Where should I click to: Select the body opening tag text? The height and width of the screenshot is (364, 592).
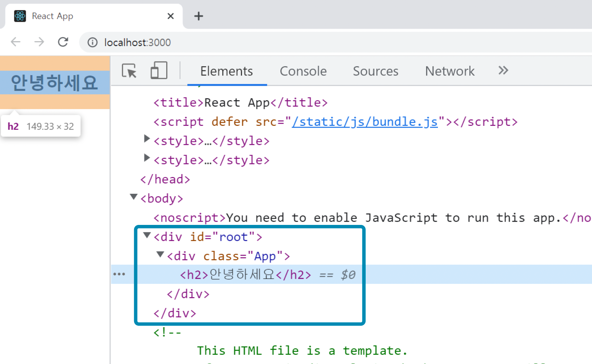[162, 198]
